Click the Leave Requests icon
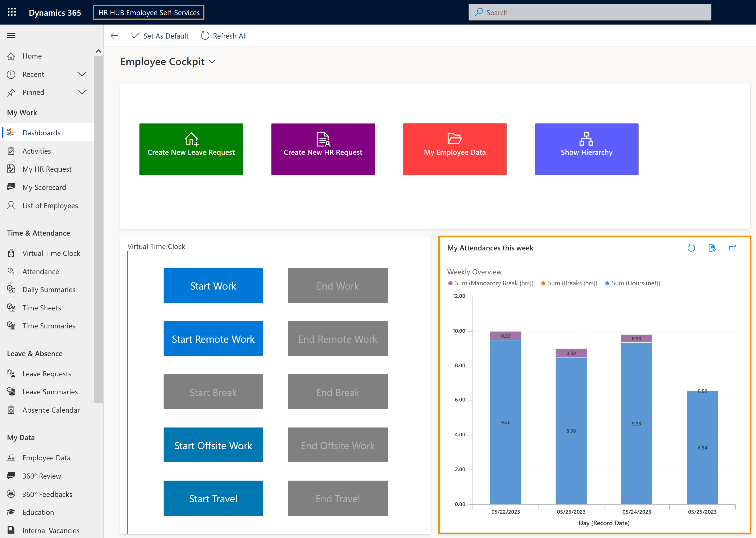This screenshot has height=538, width=756. [11, 374]
